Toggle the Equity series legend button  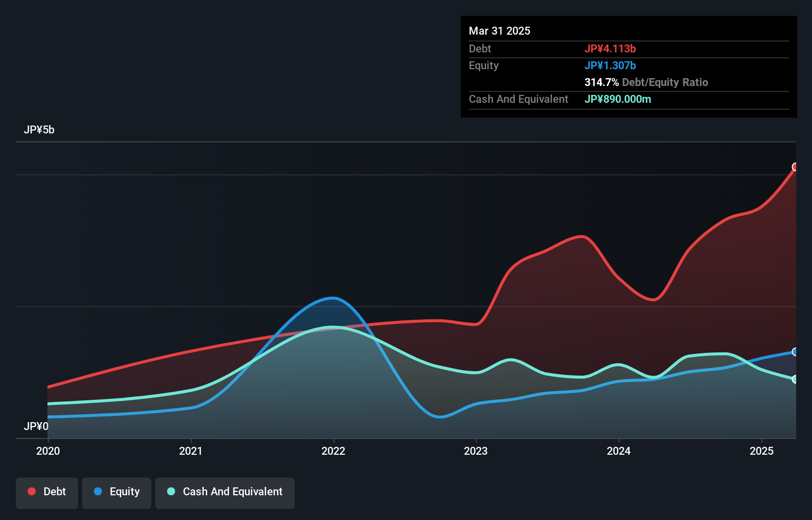pos(117,493)
